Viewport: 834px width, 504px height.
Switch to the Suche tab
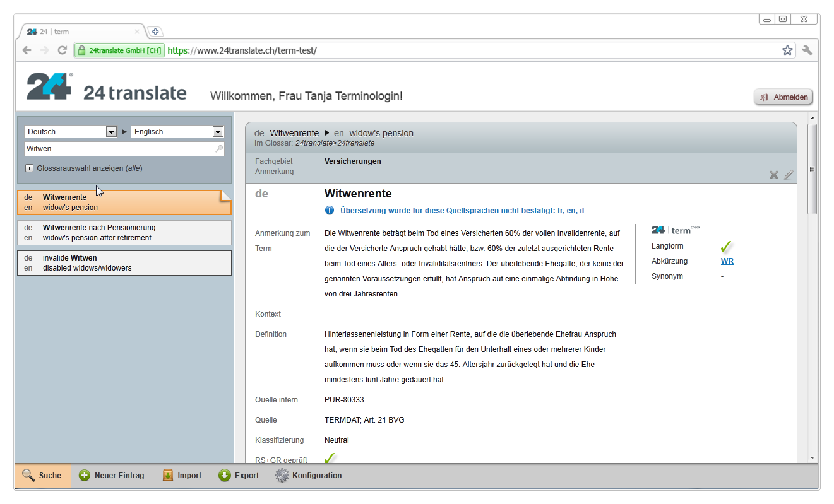click(x=42, y=476)
